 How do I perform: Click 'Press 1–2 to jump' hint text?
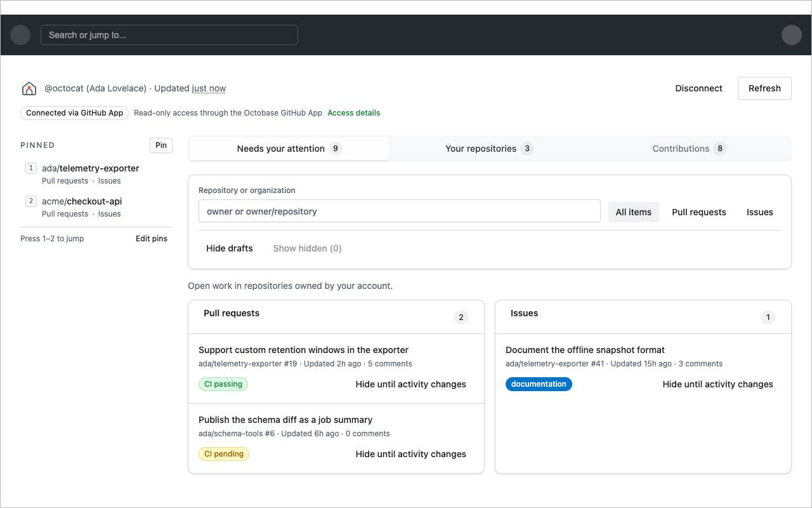coord(52,239)
